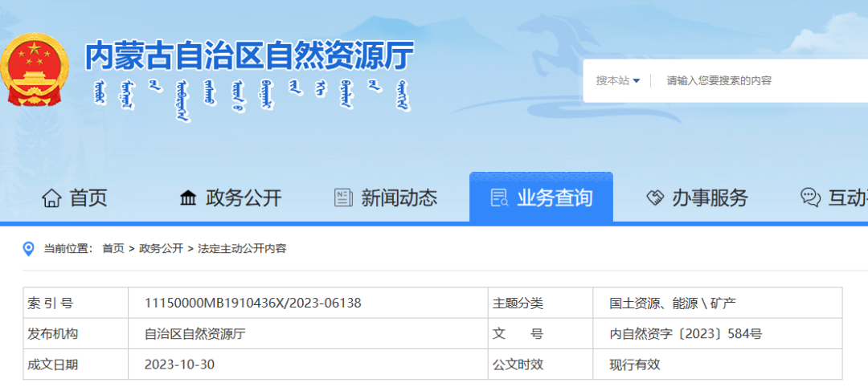868x391 pixels.
Task: Click the 现行有效 validity value
Action: coord(635,365)
